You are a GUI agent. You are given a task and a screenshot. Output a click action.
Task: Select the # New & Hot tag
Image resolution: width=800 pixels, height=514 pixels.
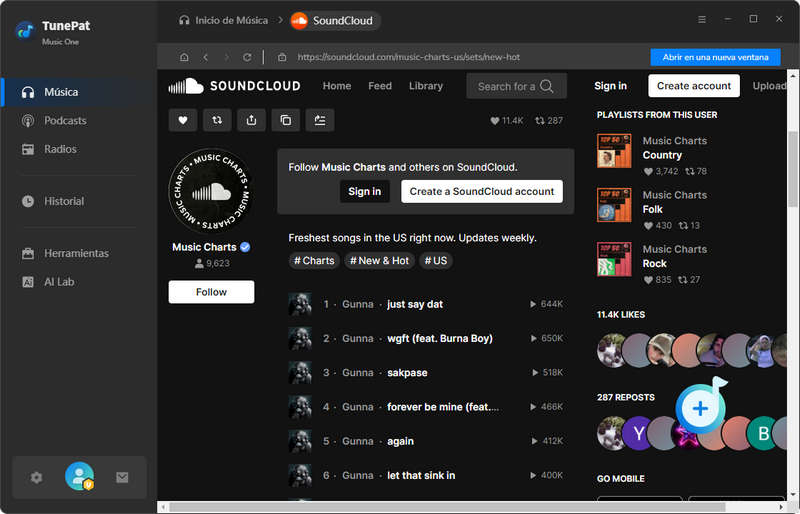coord(379,261)
